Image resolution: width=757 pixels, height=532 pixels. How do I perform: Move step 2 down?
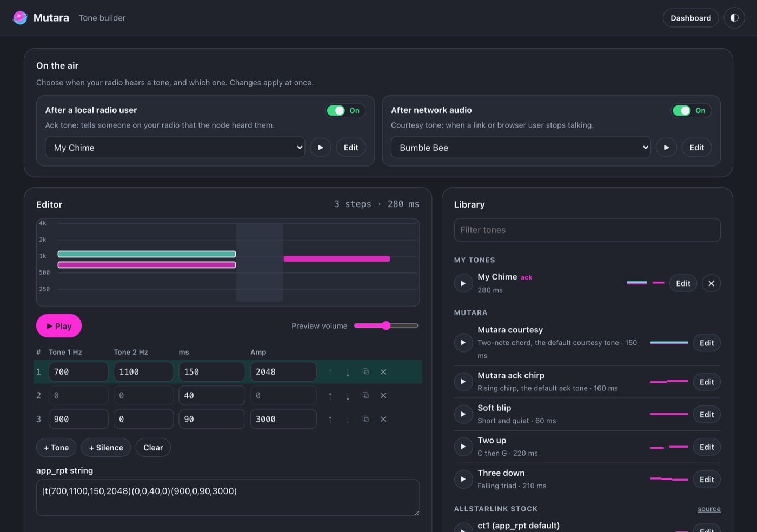348,396
